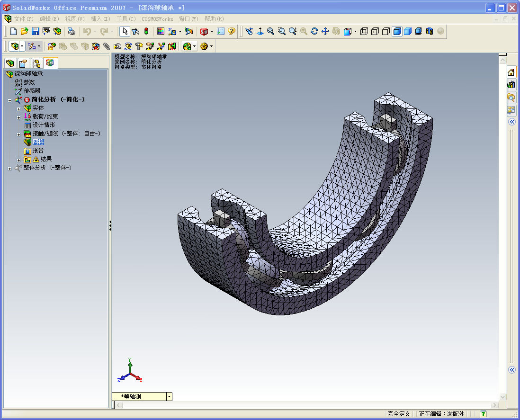Click the Options checklist icon

pos(221,32)
